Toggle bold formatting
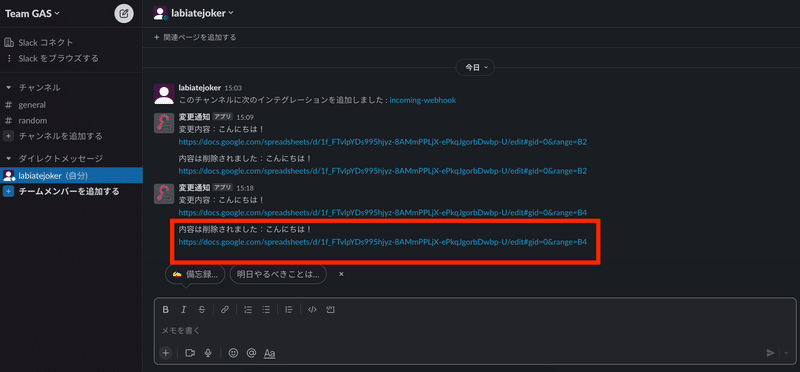 click(x=165, y=309)
